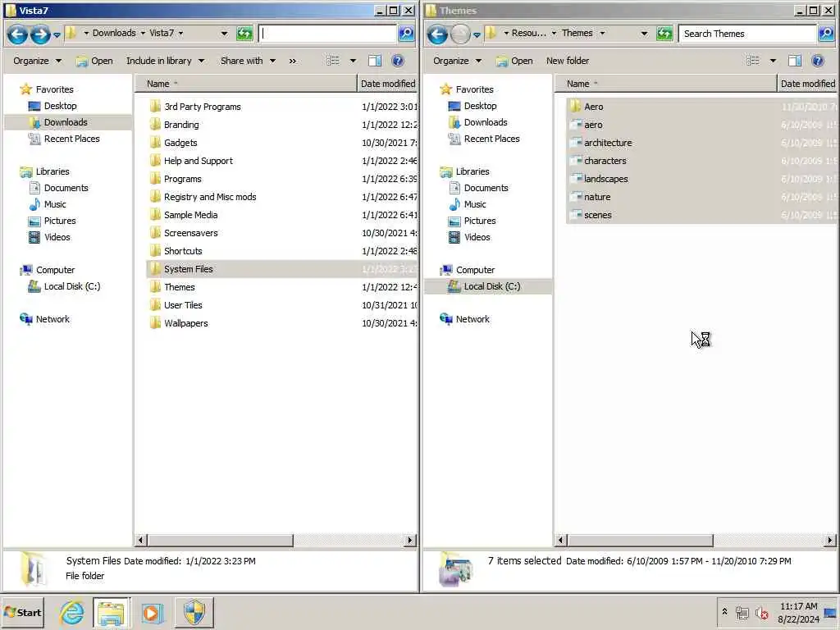Open address history dropdown in Vista7 window
Image resolution: width=840 pixels, height=630 pixels.
pos(224,34)
